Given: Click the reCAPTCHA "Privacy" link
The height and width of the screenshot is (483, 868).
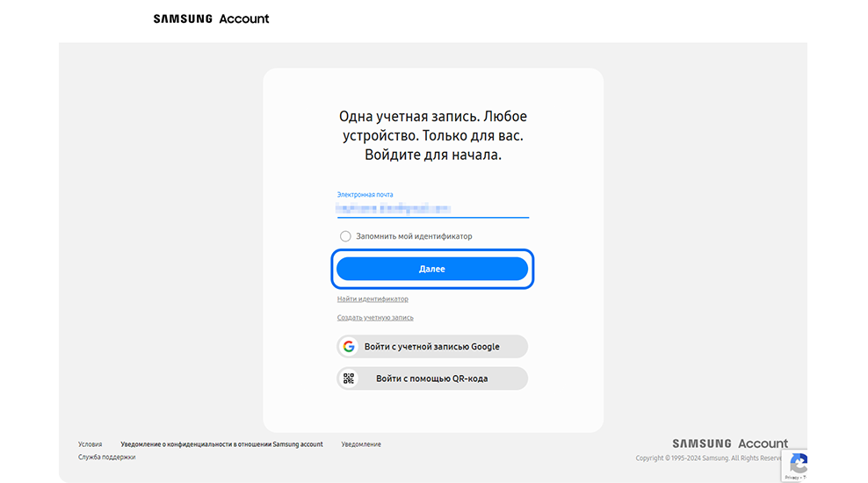Looking at the screenshot, I should pyautogui.click(x=792, y=477).
